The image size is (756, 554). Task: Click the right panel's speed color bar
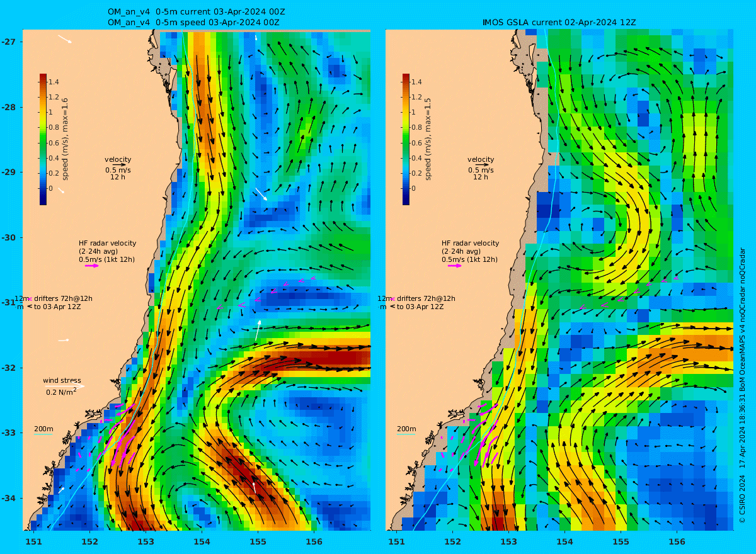click(x=406, y=139)
